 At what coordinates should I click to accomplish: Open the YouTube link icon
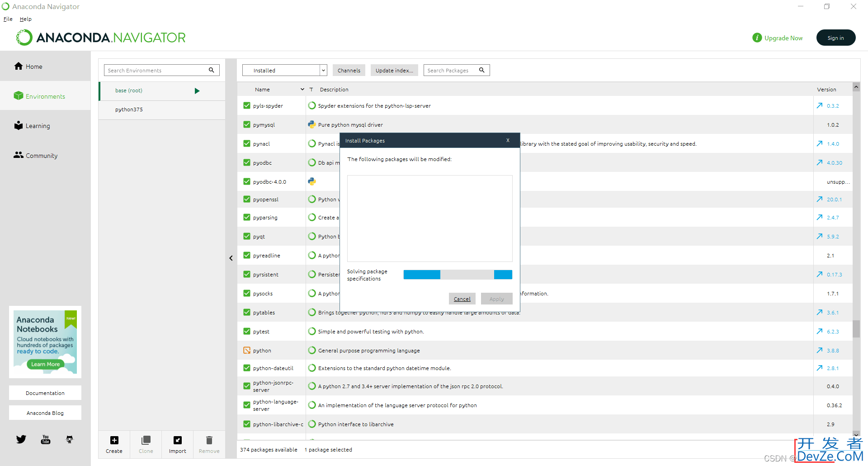46,439
